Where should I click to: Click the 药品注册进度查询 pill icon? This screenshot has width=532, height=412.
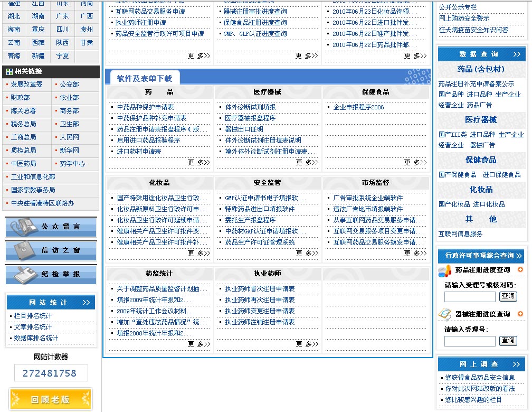445,270
